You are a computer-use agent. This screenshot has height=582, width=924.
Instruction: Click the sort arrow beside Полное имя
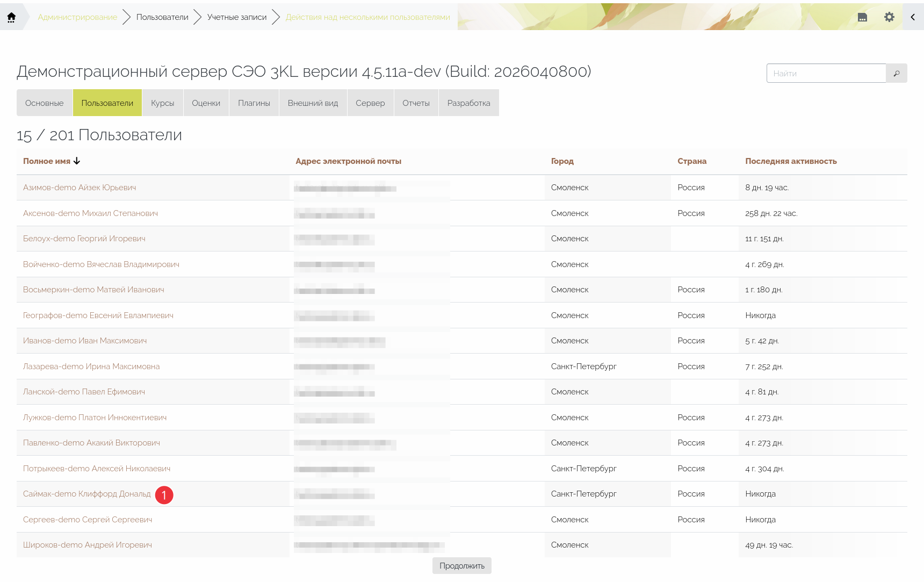(x=77, y=161)
